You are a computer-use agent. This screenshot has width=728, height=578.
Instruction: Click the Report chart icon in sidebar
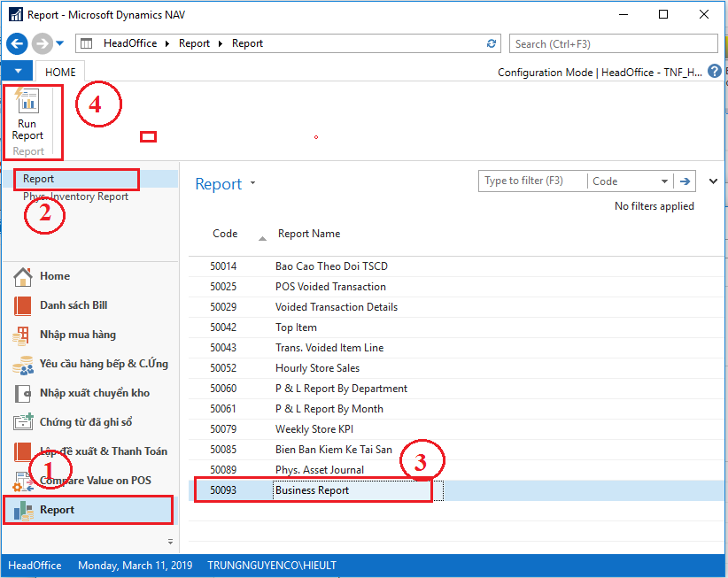(23, 510)
